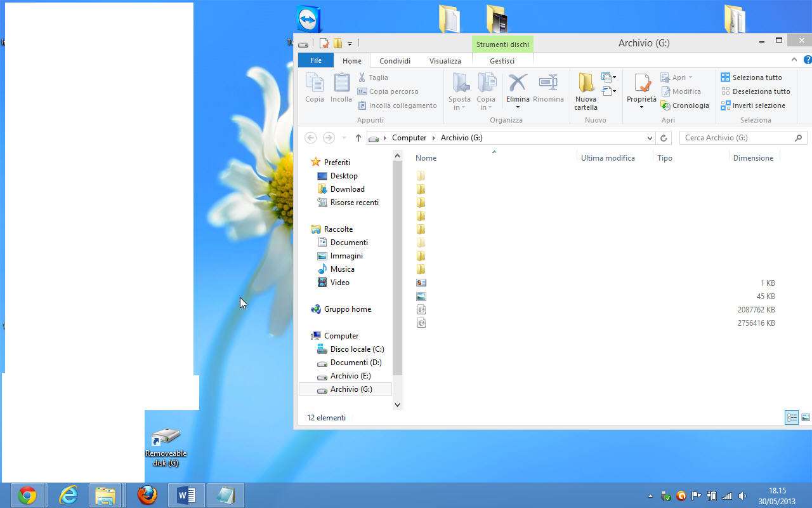Click the refresh icon beside address bar
812x508 pixels.
pyautogui.click(x=664, y=138)
